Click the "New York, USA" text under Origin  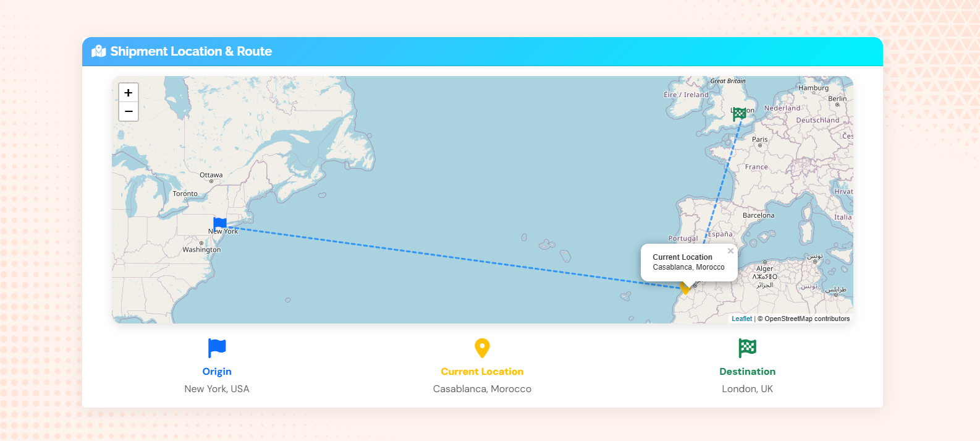click(217, 389)
